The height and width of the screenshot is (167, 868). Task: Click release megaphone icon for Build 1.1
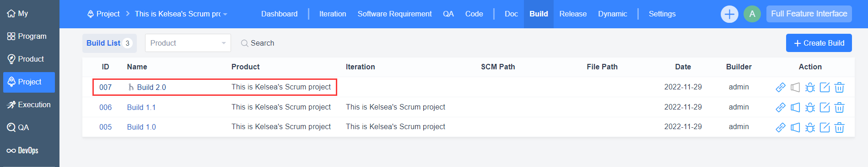tap(795, 107)
